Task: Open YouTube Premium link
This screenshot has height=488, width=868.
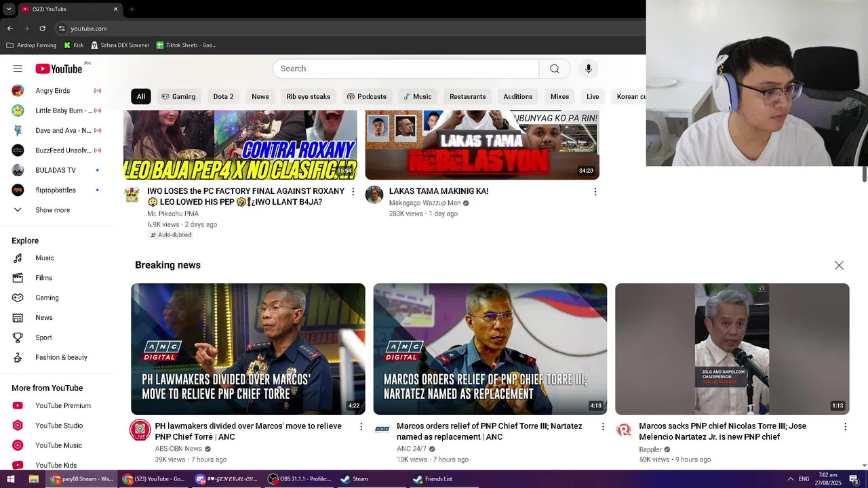Action: click(x=56, y=406)
